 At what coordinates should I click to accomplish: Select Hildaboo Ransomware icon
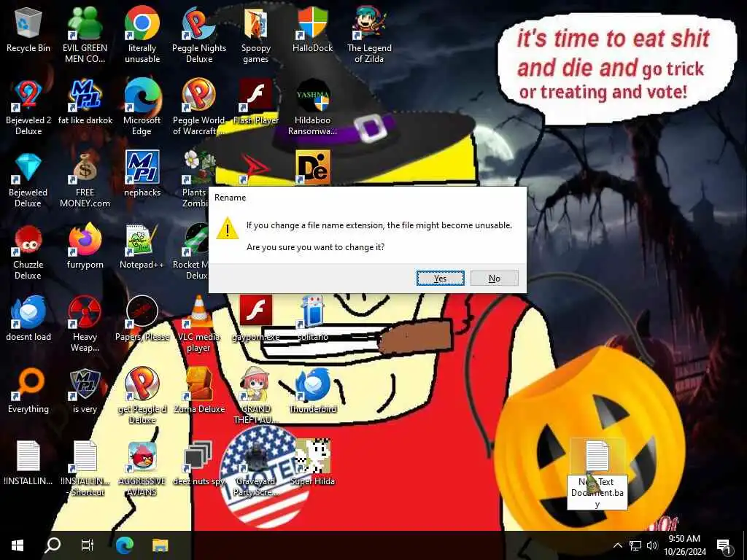[x=312, y=108]
